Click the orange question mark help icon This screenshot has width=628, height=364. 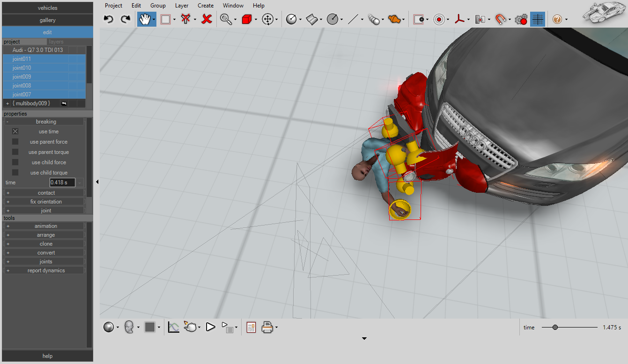point(557,19)
